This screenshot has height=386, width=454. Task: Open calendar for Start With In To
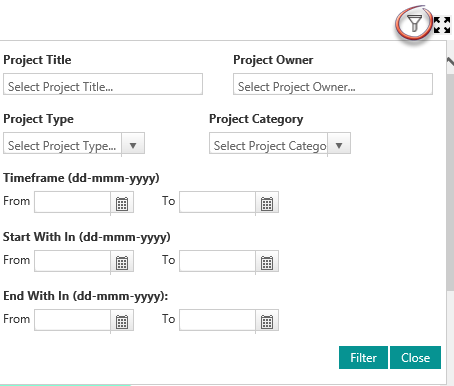[x=267, y=262]
